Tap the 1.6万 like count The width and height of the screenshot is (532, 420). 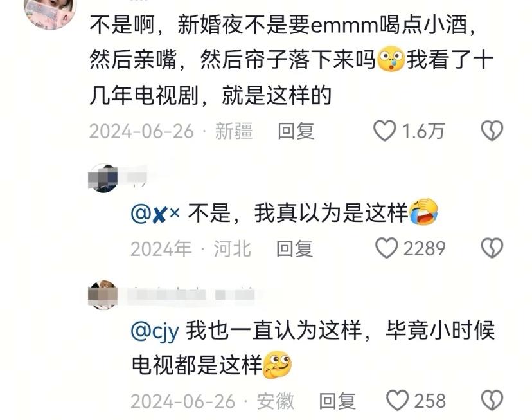pyautogui.click(x=423, y=131)
